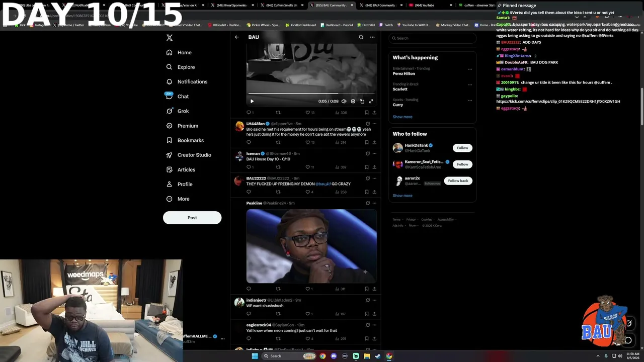This screenshot has width=644, height=362.
Task: Repost the indianjeetr post
Action: pyautogui.click(x=278, y=314)
